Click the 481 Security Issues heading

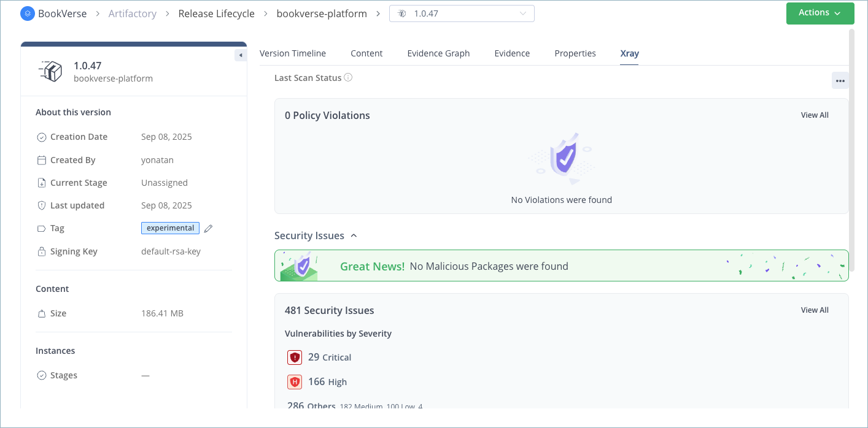[330, 310]
